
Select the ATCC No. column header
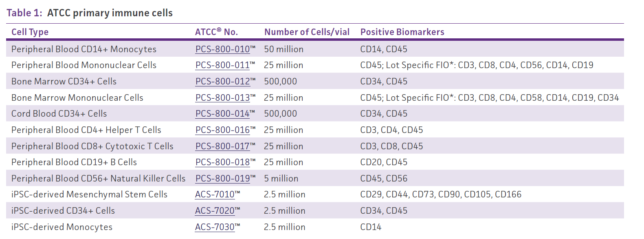[x=216, y=32]
